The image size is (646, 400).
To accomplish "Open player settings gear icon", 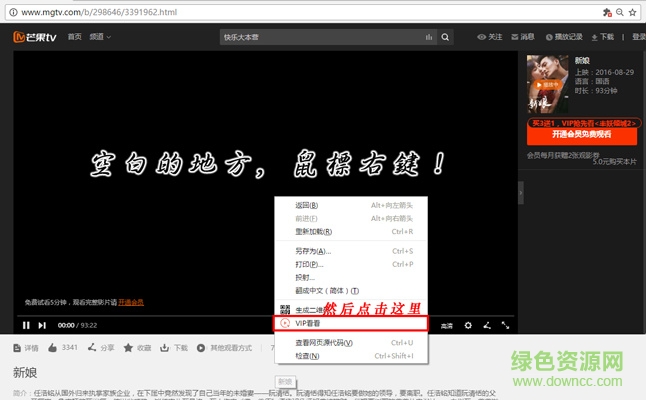I will (468, 325).
